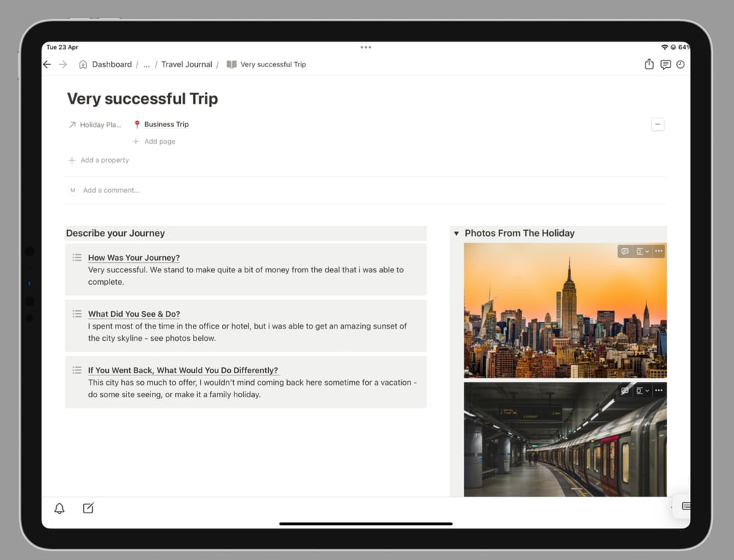734x560 pixels.
Task: Open alignment dropdown on skyline photo
Action: [642, 251]
